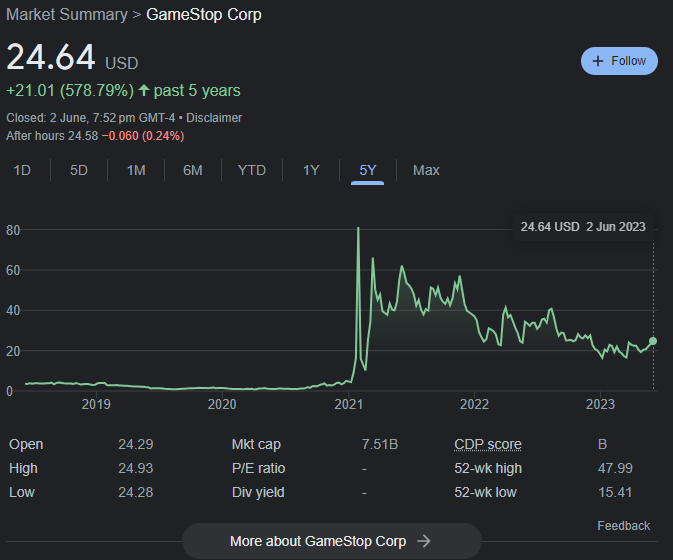Click the 60 y-axis label
Image resolution: width=673 pixels, height=560 pixels.
click(13, 270)
